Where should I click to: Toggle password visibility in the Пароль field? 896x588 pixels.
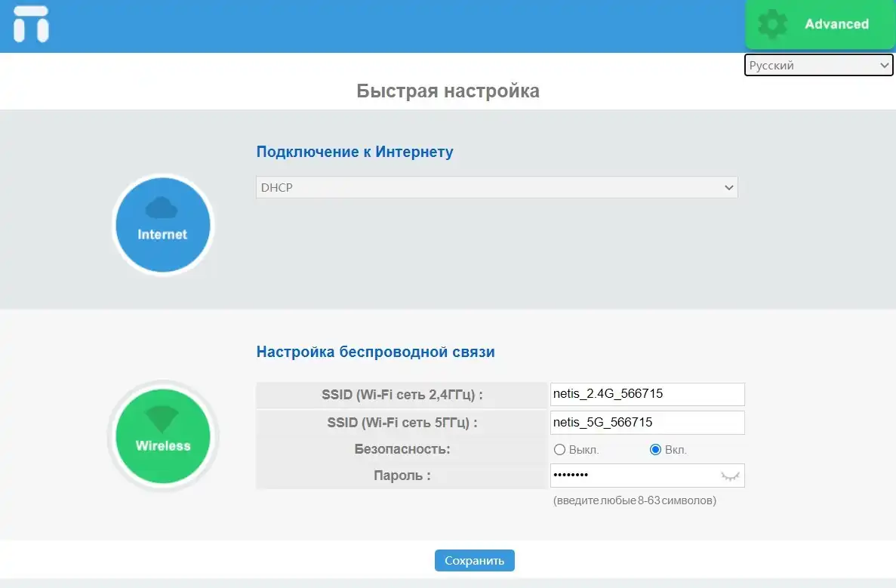730,476
